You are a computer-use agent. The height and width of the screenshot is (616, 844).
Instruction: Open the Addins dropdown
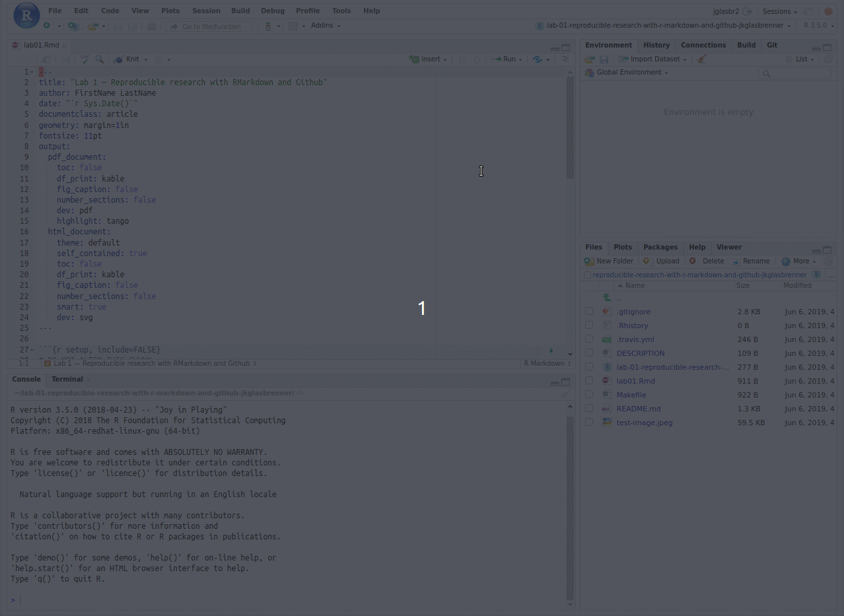click(x=326, y=26)
